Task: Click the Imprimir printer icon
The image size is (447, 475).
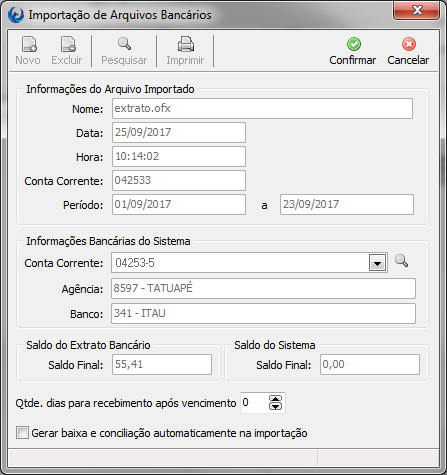Action: (186, 44)
